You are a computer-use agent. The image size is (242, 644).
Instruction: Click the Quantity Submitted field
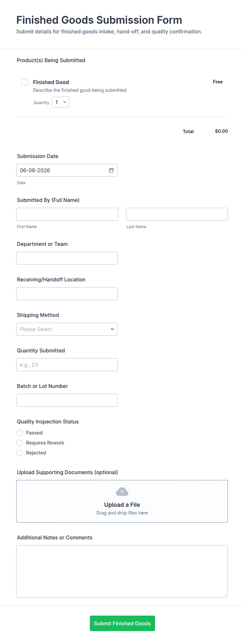(x=67, y=365)
